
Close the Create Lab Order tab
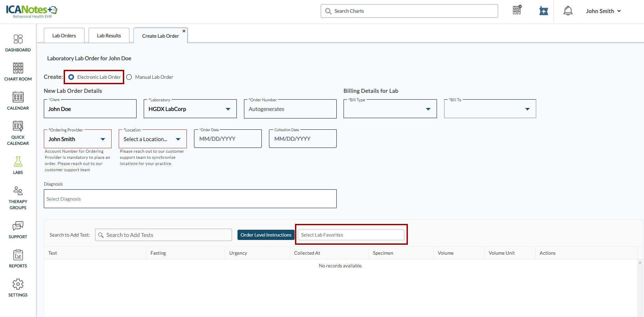(184, 31)
